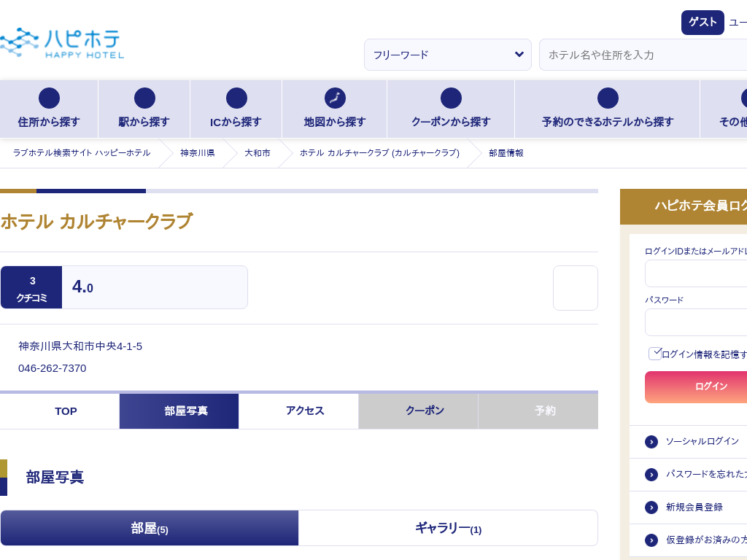Select the 予約 tab
747x560 pixels.
[x=538, y=411]
